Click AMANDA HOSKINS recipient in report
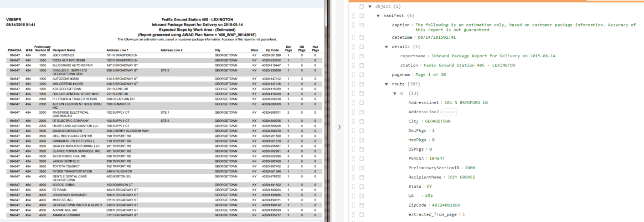 click(66, 215)
